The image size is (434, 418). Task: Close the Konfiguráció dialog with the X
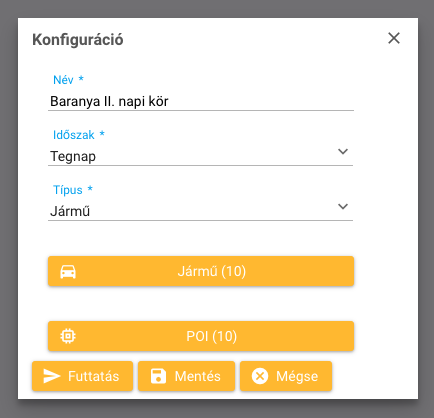pos(394,38)
